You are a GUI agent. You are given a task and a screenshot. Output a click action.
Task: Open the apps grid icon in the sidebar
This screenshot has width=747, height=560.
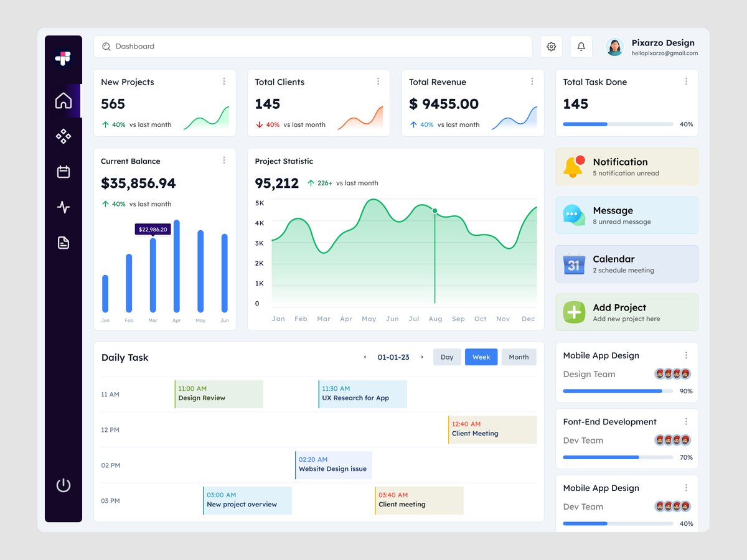click(63, 136)
